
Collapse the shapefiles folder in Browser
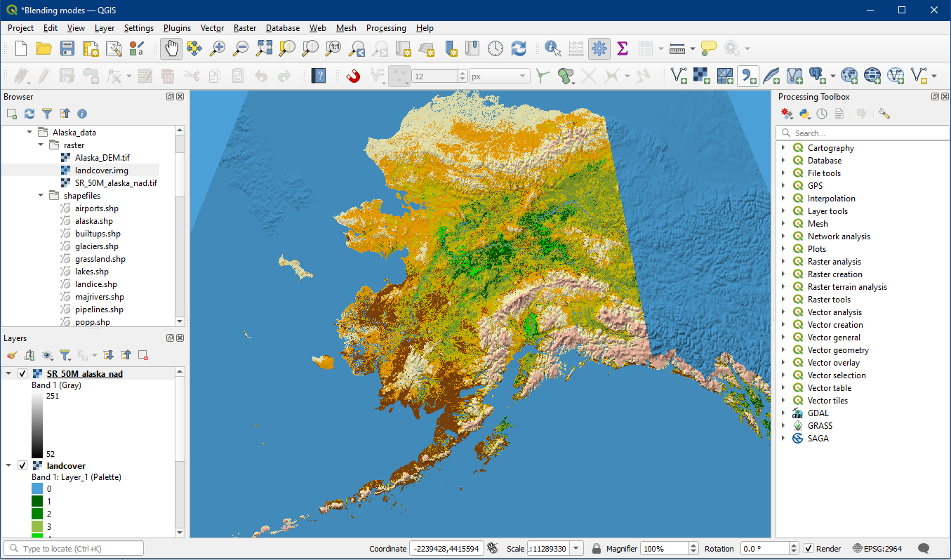pos(41,196)
